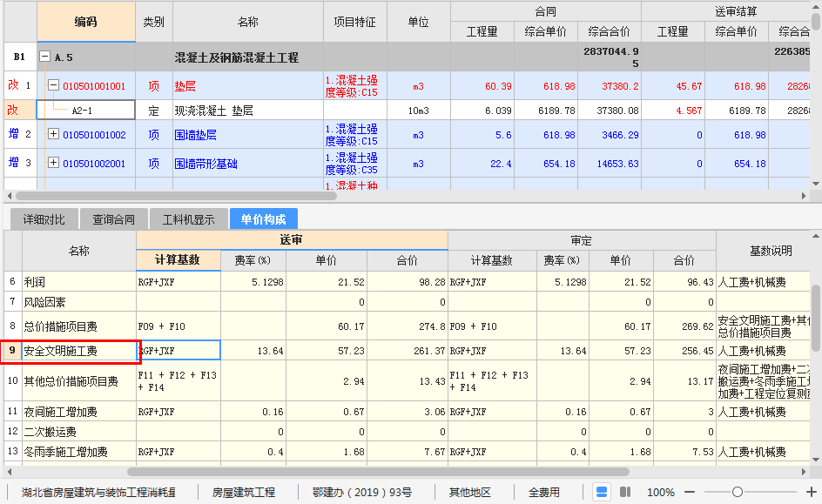Click the 编码 column header

coord(86,22)
